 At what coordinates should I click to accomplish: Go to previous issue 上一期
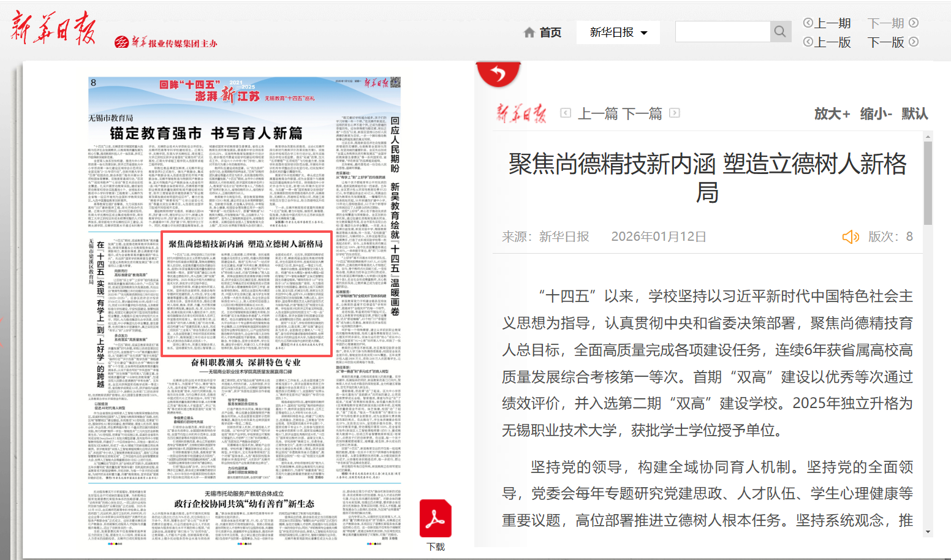(x=827, y=23)
